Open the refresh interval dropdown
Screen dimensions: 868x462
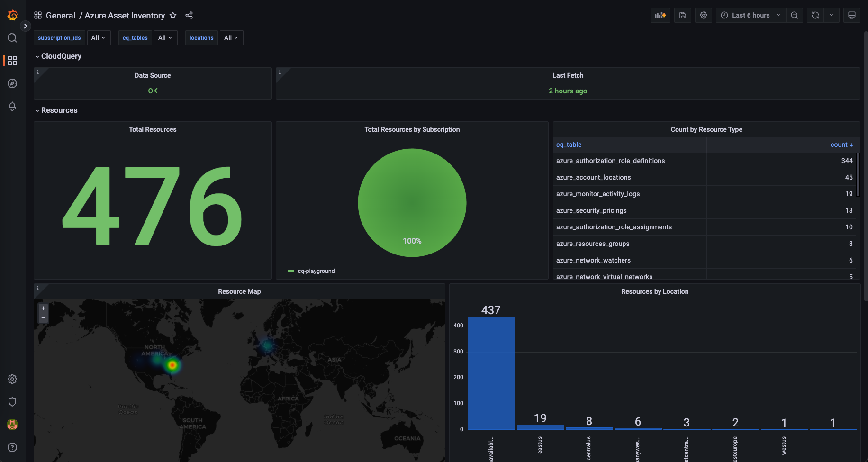[x=832, y=15]
